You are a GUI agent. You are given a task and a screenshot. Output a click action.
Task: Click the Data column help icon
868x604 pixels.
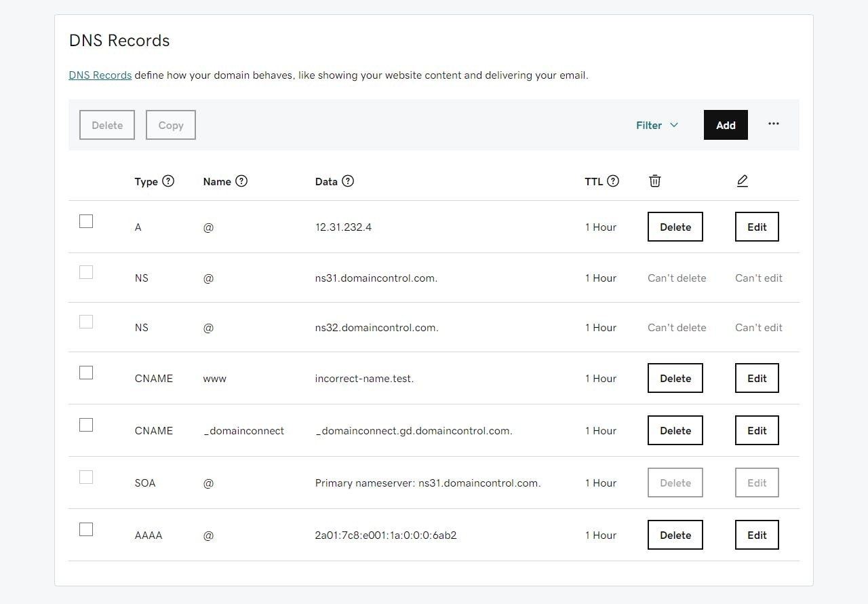click(x=348, y=181)
